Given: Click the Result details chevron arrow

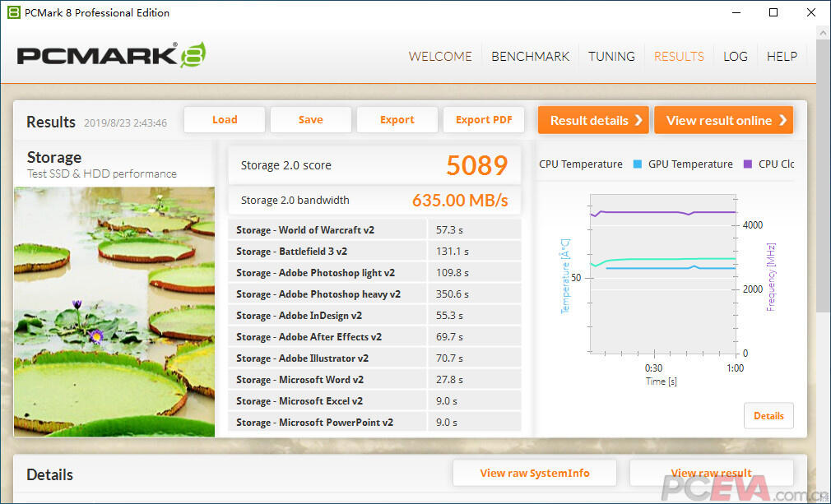Looking at the screenshot, I should pyautogui.click(x=638, y=120).
